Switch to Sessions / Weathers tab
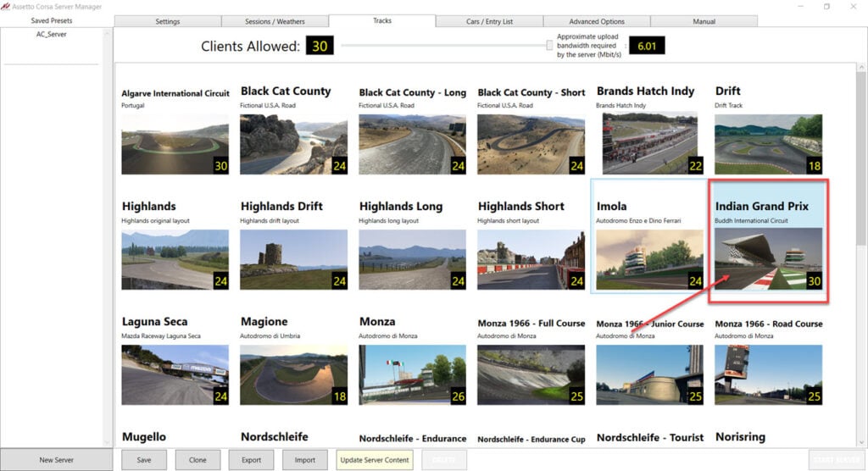This screenshot has height=471, width=868. click(x=275, y=21)
